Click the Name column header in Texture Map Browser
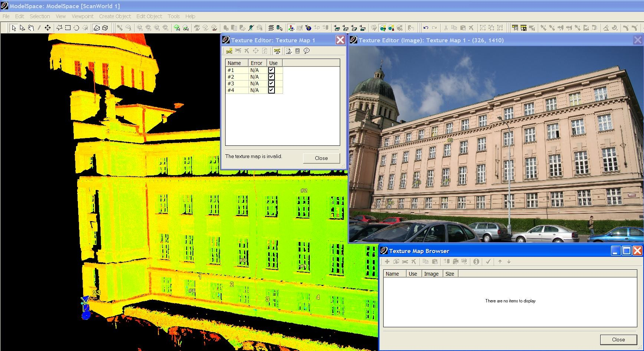The height and width of the screenshot is (351, 644). (x=395, y=274)
